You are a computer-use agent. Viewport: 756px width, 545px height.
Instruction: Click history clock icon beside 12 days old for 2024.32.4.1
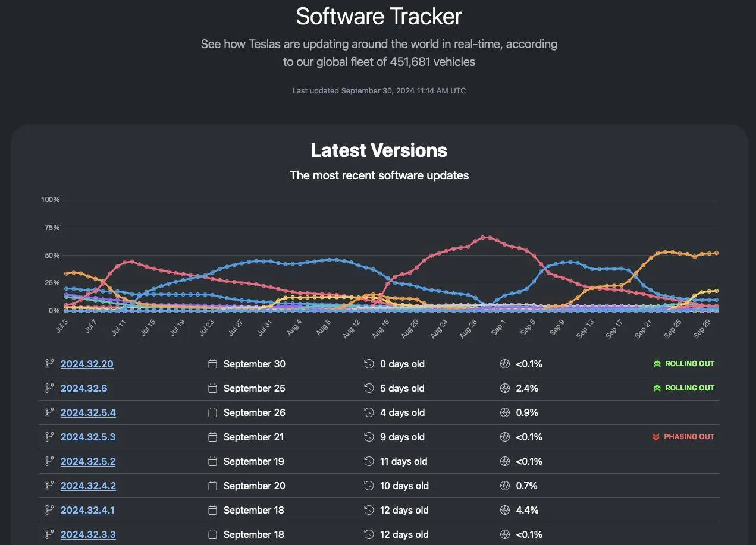pyautogui.click(x=369, y=510)
